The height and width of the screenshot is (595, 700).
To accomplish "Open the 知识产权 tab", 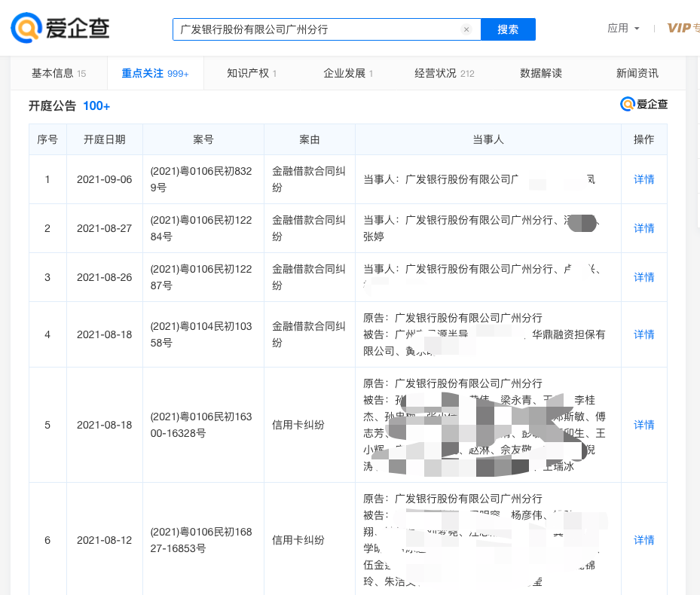I will pos(252,73).
